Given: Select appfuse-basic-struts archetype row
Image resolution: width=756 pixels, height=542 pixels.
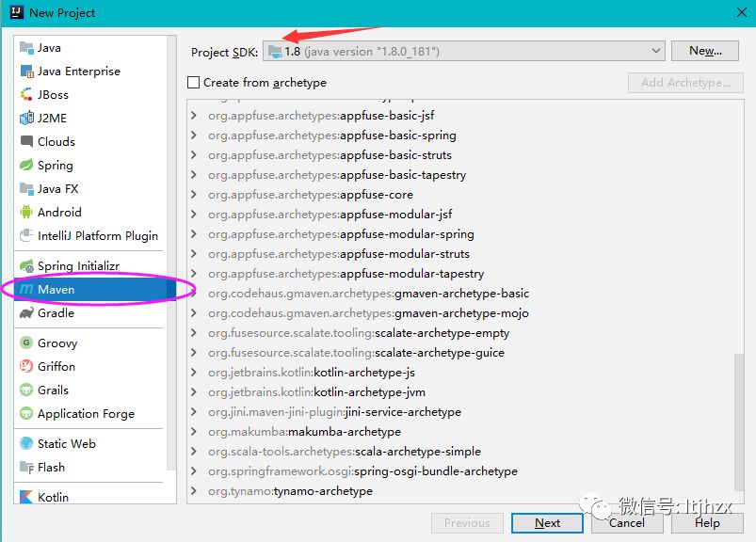Looking at the screenshot, I should click(465, 154).
